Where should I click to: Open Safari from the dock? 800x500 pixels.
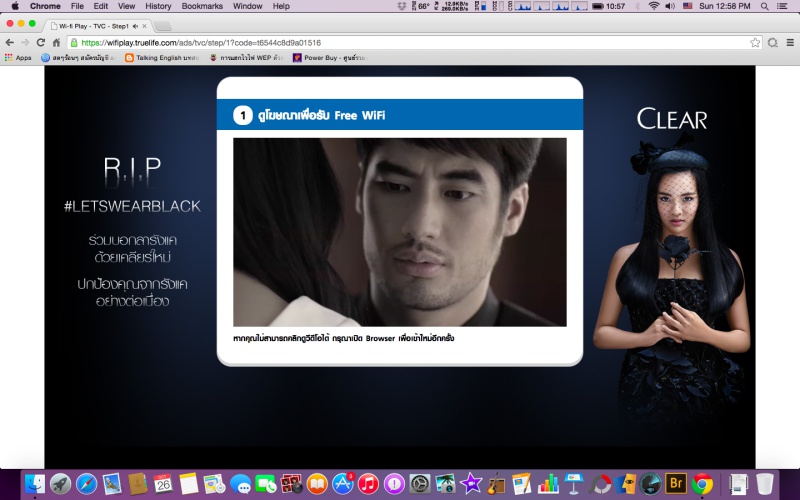click(x=86, y=484)
